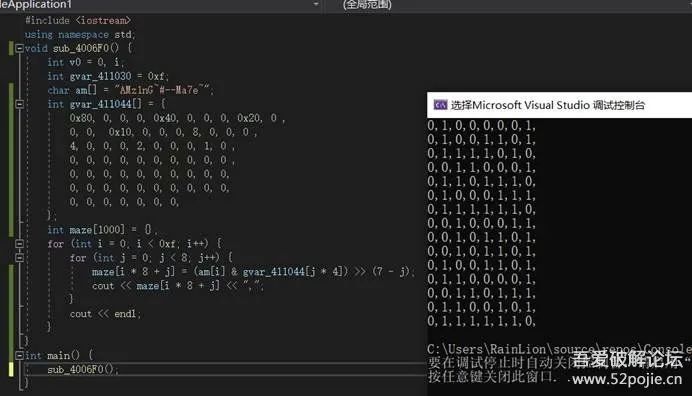Screen dimensions: 692x396
Task: Click the 'cout << endl;' line
Action: point(105,314)
